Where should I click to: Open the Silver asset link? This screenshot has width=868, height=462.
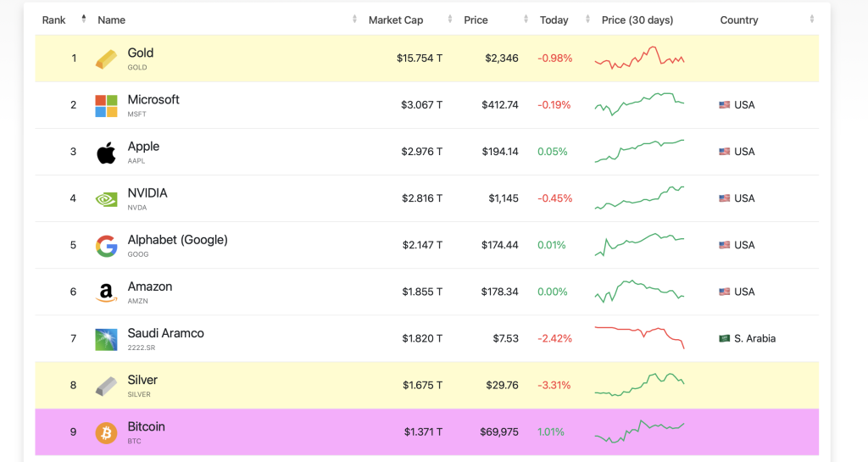tap(142, 380)
